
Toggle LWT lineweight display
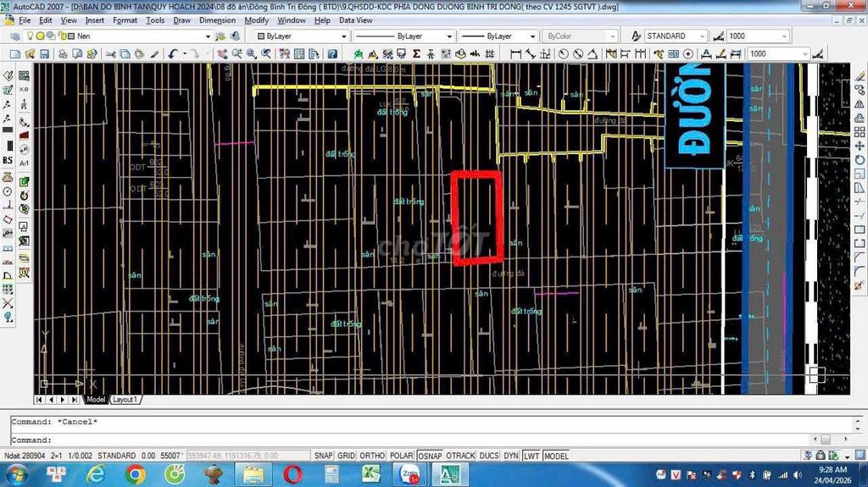[x=531, y=456]
